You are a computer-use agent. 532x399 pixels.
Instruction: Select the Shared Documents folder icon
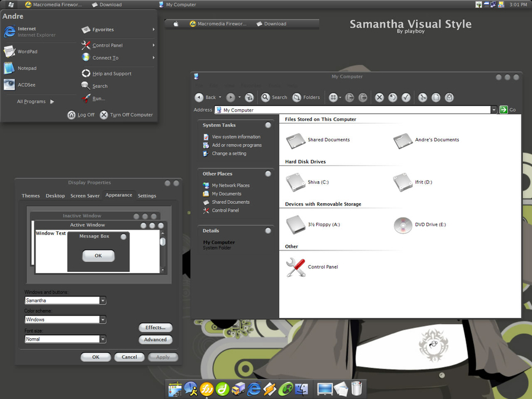296,141
